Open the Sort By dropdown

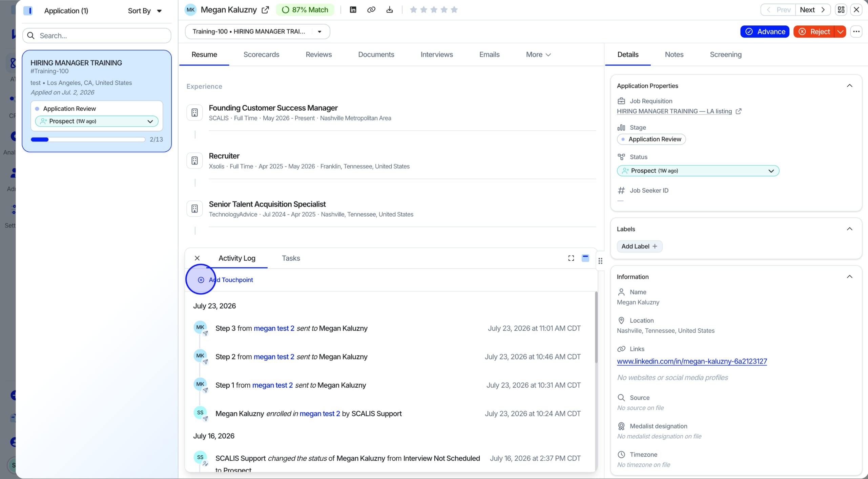pos(145,11)
